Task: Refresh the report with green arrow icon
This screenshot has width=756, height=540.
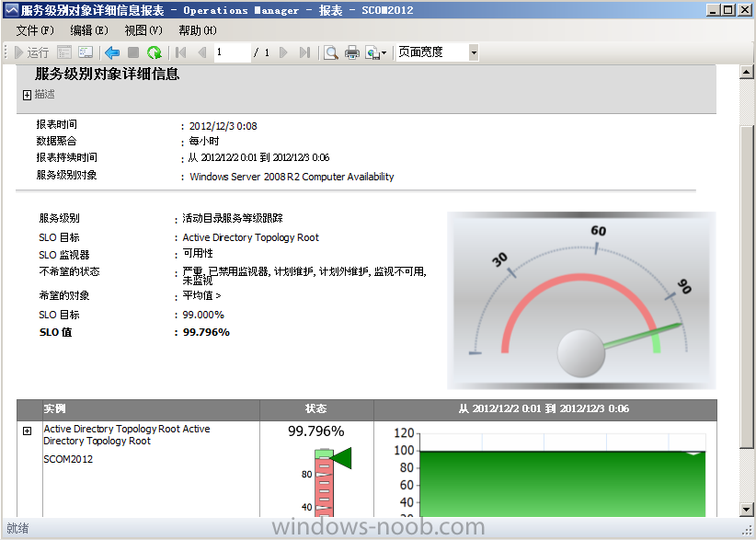Action: point(155,52)
